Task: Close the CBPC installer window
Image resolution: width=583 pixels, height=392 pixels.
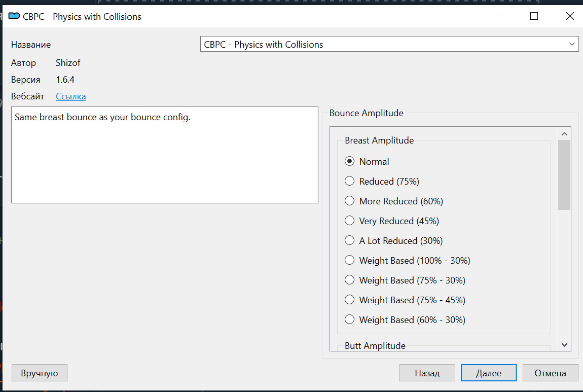Action: [569, 16]
